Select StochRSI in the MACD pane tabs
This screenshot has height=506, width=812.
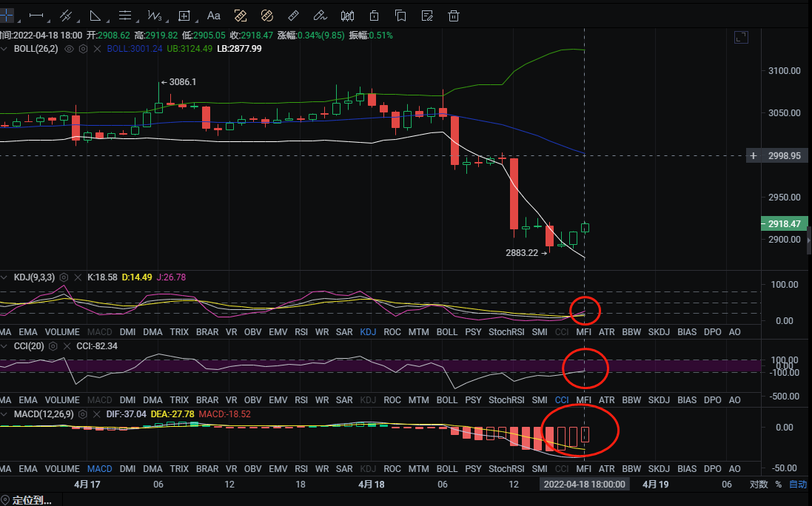point(506,468)
